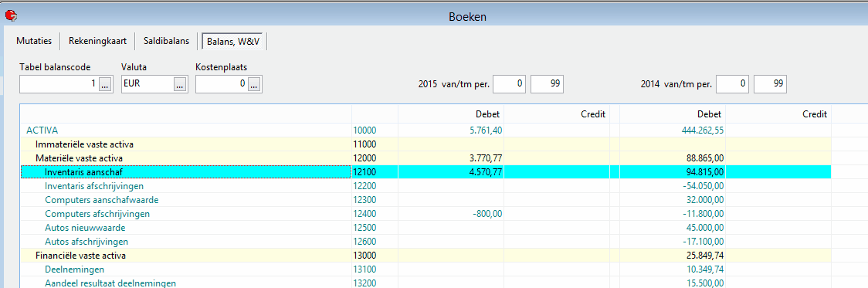The width and height of the screenshot is (868, 288).
Task: Select Computers afschrijvingen row
Action: [426, 214]
